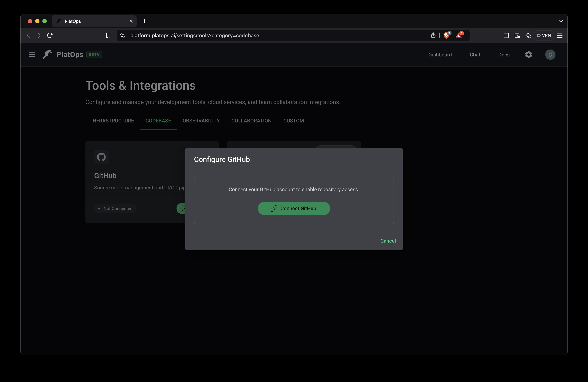The height and width of the screenshot is (382, 588).
Task: Click the Connect your GitHub account message
Action: point(294,190)
